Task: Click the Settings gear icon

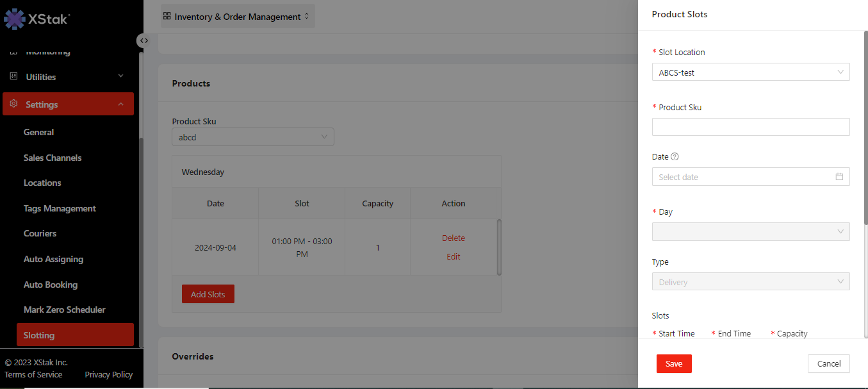Action: click(x=13, y=104)
